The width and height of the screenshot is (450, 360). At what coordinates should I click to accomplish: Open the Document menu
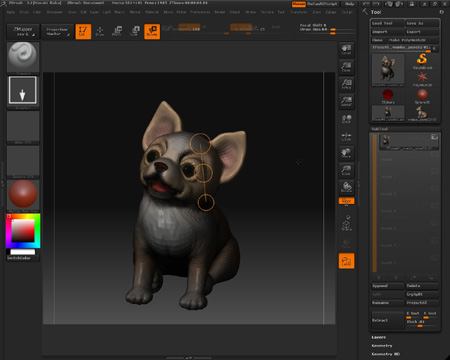coord(54,12)
